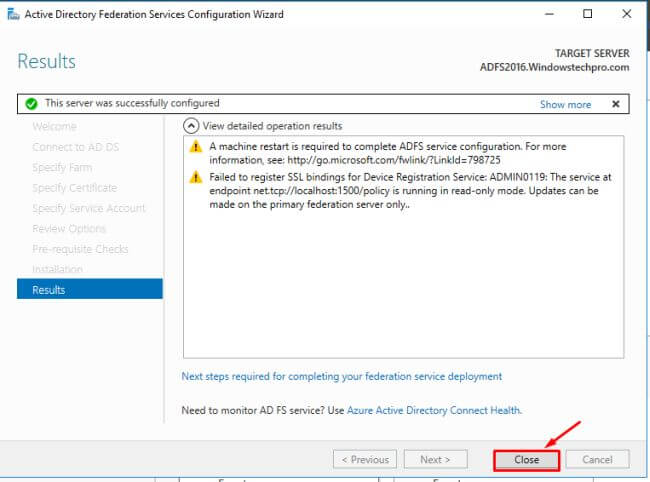The width and height of the screenshot is (650, 482).
Task: Open the next steps for federation deployment link
Action: tap(342, 376)
